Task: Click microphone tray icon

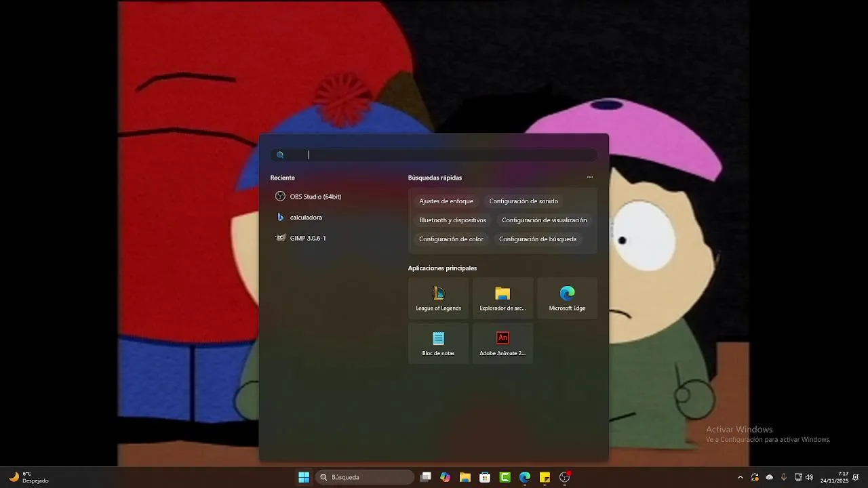Action: pyautogui.click(x=784, y=477)
